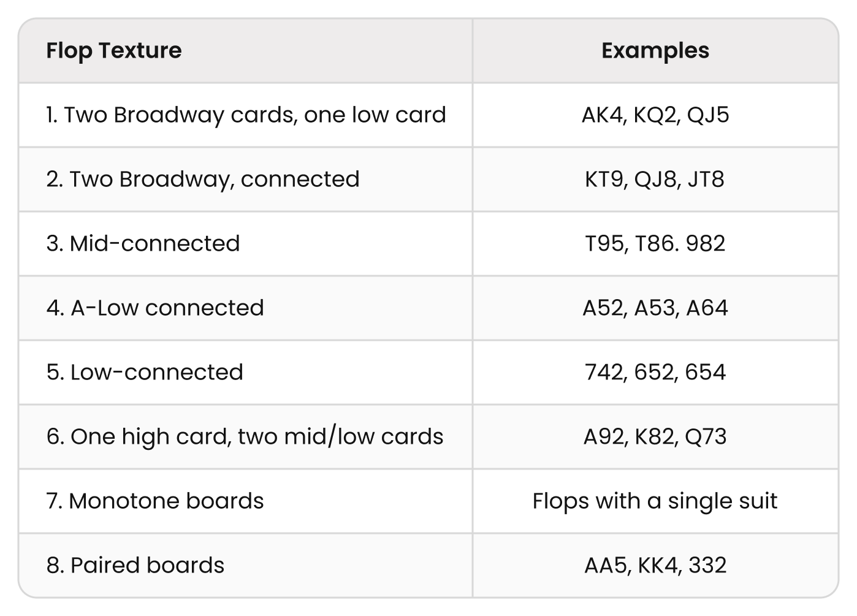
Task: Select One high card, two mid/low cards
Action: coord(245,437)
